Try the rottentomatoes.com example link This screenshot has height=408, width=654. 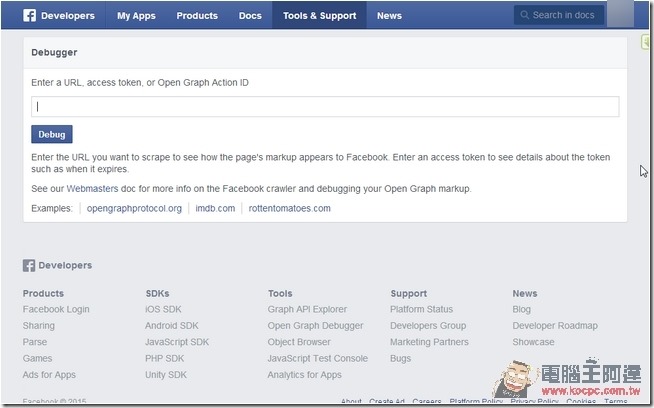click(289, 208)
